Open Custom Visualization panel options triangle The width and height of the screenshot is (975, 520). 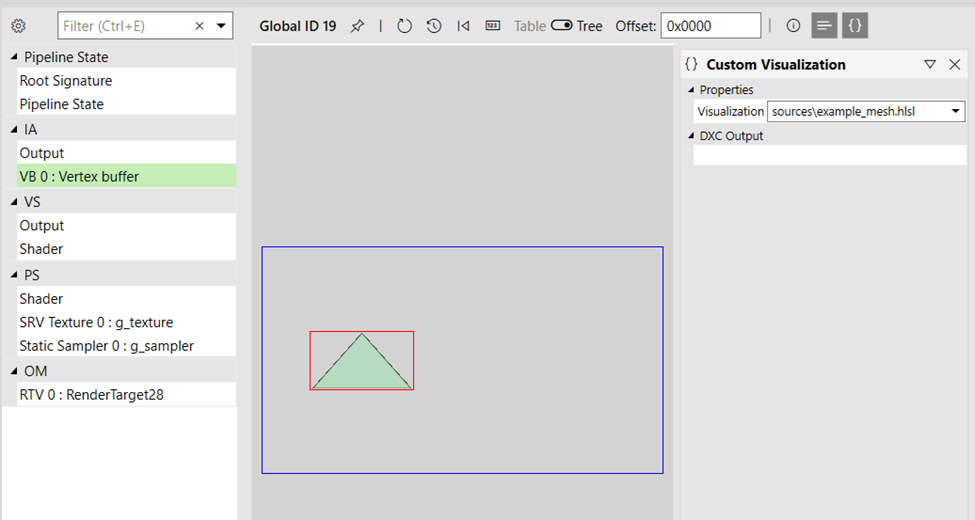pyautogui.click(x=930, y=64)
